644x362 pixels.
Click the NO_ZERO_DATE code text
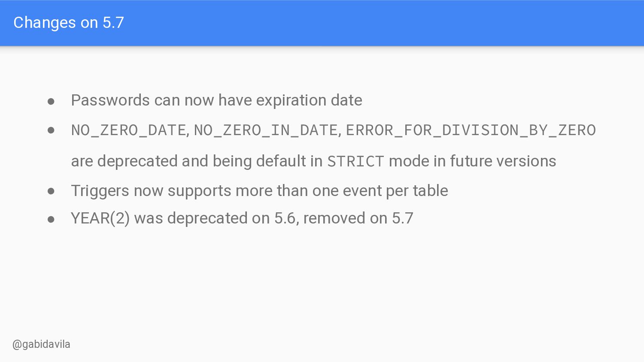(x=128, y=130)
